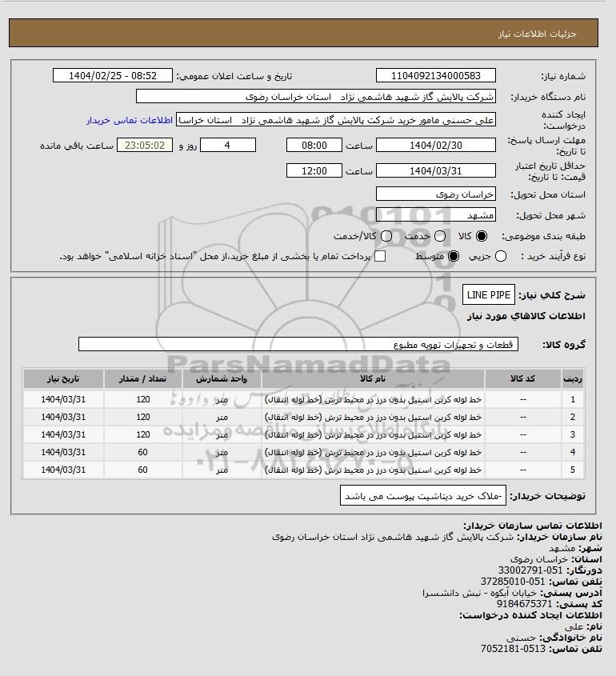The width and height of the screenshot is (616, 676).
Task: Click the announcement date field 1404/02/25 - 08:52
Action: point(113,75)
